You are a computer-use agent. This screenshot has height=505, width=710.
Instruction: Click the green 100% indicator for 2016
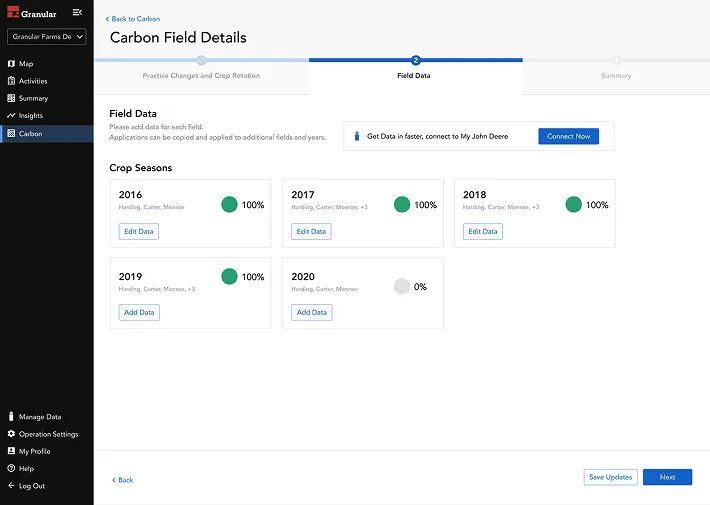coord(230,204)
